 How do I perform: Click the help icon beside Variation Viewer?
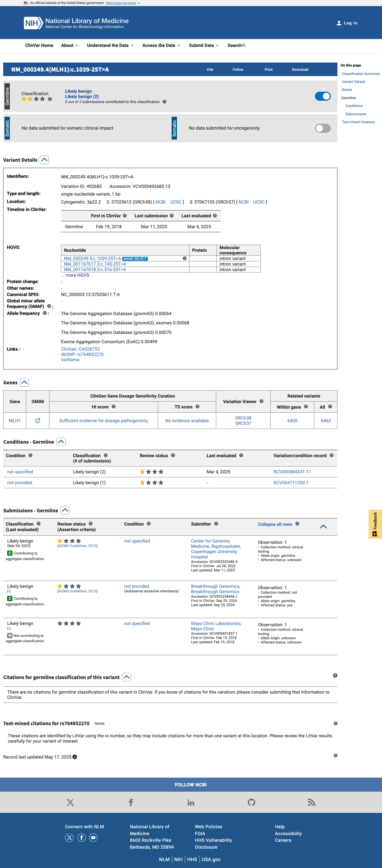(262, 401)
